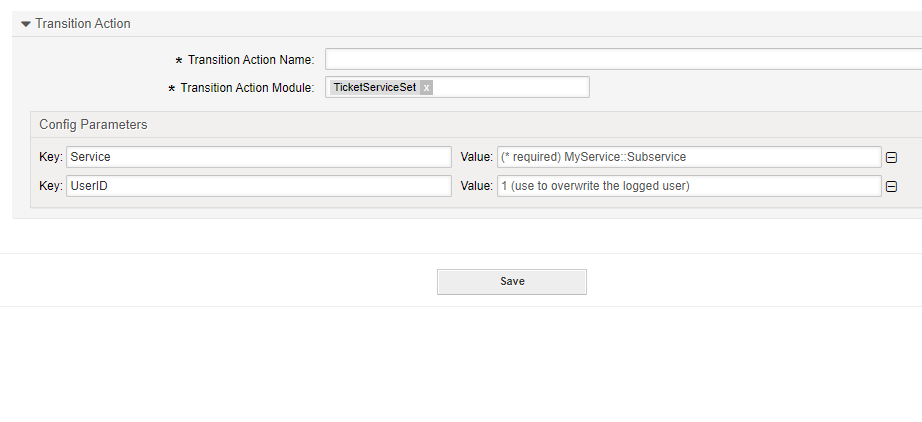
Task: Click the Transition Action section title
Action: pyautogui.click(x=83, y=24)
